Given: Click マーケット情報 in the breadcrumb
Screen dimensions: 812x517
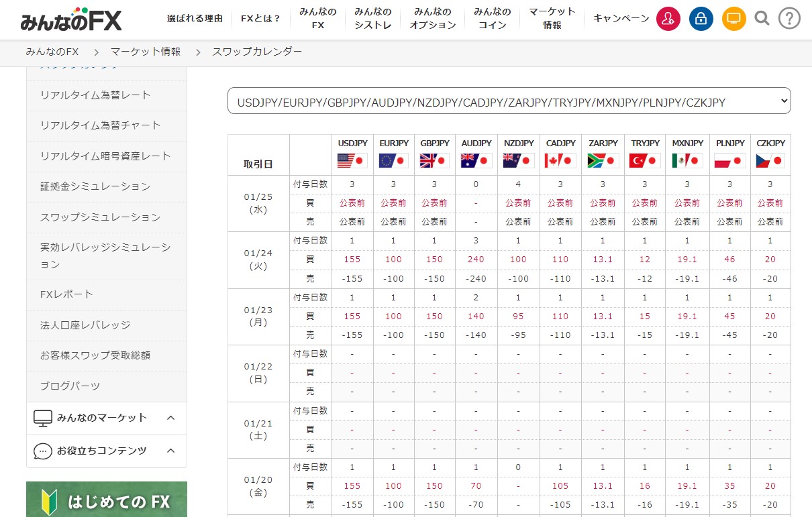Looking at the screenshot, I should pos(146,52).
